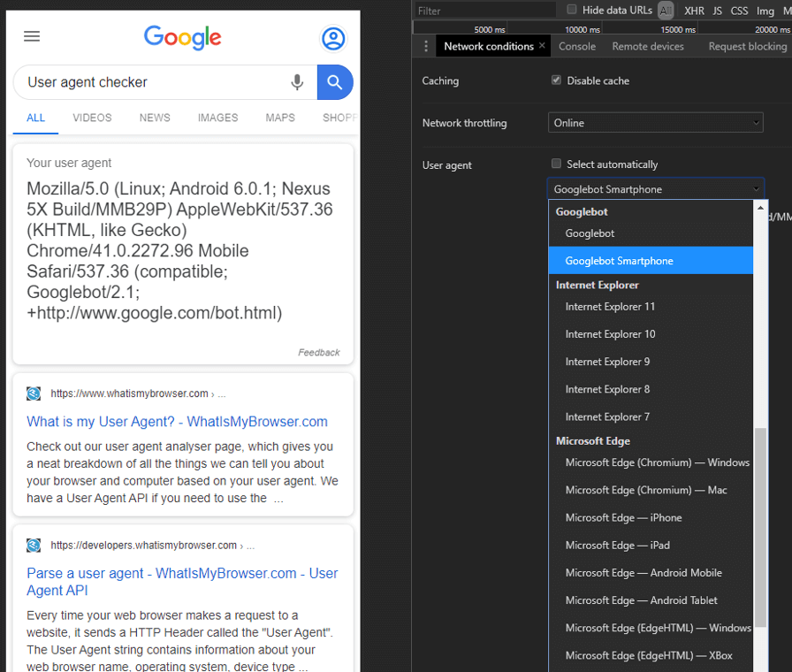Filter network requests by Img
The image size is (792, 672).
(765, 11)
